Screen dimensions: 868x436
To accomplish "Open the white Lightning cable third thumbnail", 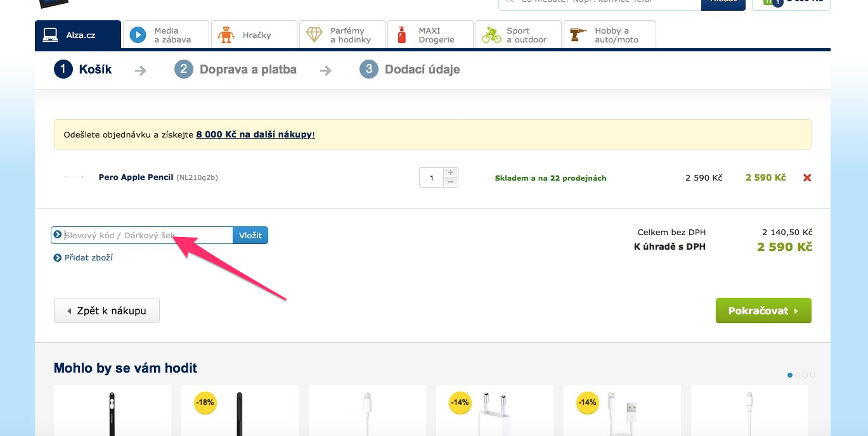I will pyautogui.click(x=367, y=411).
